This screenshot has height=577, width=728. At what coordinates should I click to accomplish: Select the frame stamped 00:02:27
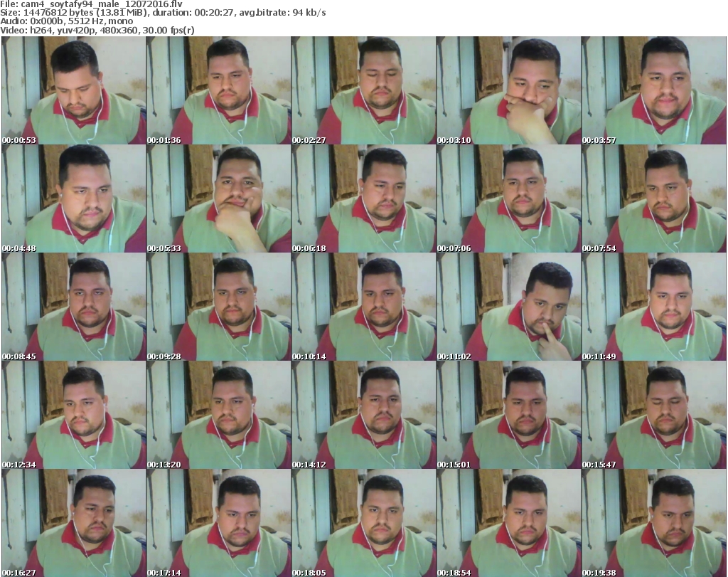[363, 90]
